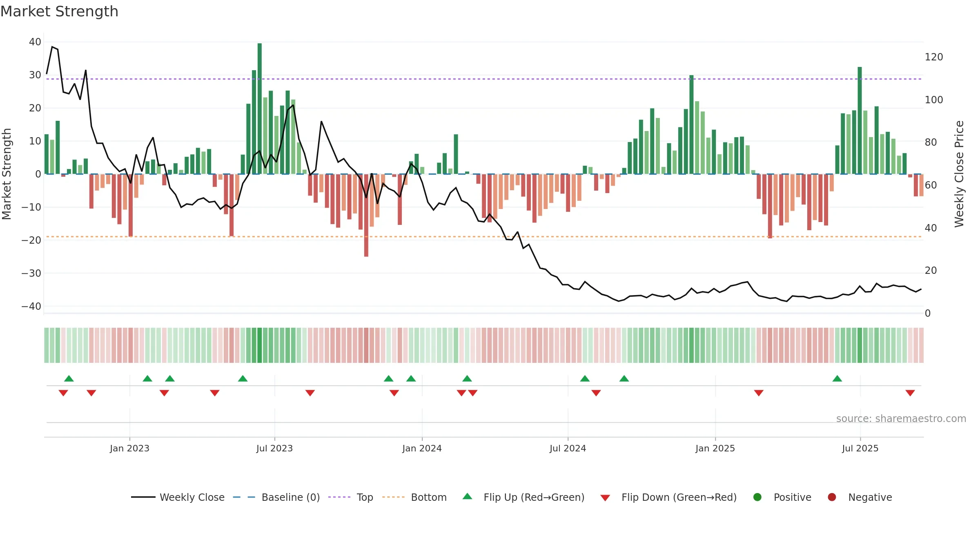This screenshot has width=980, height=551.
Task: Click the chart title Market Strength at the top
Action: point(59,11)
